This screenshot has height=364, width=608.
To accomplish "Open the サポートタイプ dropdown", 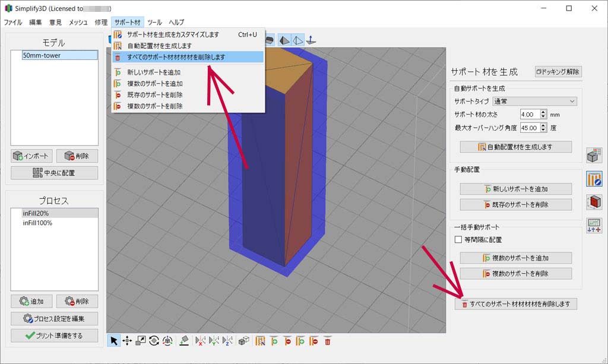I will [534, 102].
